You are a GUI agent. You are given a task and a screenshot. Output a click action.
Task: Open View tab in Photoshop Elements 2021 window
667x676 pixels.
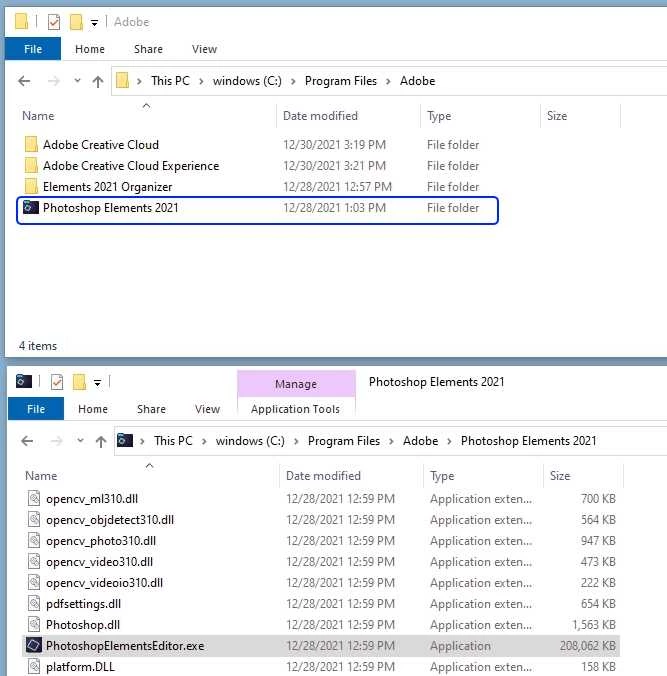(x=207, y=409)
